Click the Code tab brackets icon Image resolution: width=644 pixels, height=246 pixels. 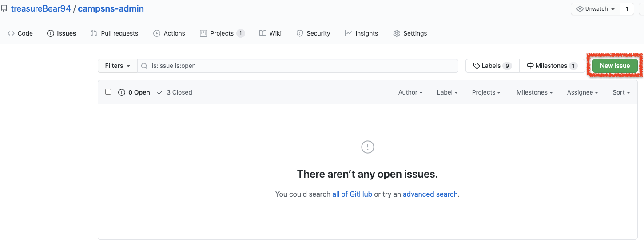[x=11, y=33]
